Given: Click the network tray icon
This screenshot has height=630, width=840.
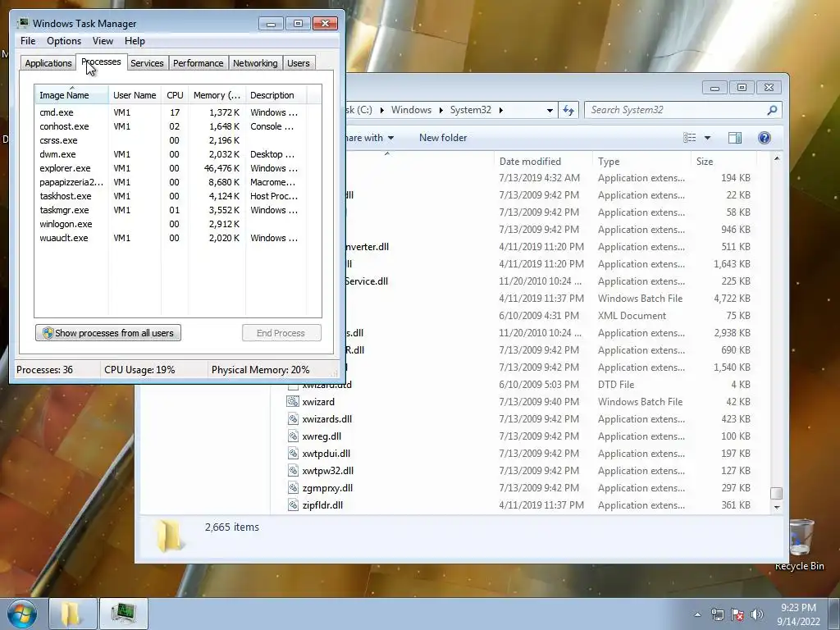Looking at the screenshot, I should tap(717, 614).
